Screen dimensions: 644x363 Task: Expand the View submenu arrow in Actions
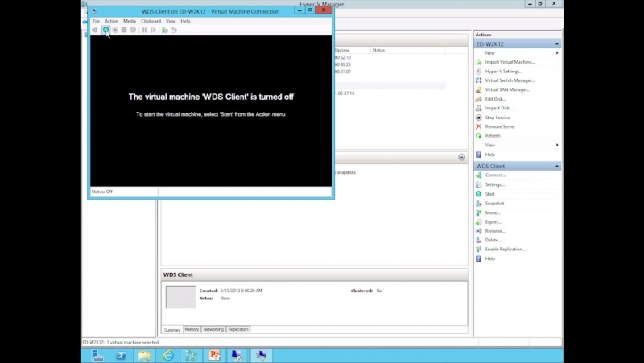[x=557, y=145]
